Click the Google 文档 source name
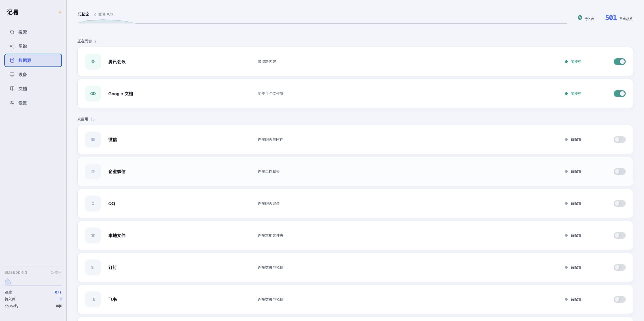The width and height of the screenshot is (644, 321). tap(121, 94)
